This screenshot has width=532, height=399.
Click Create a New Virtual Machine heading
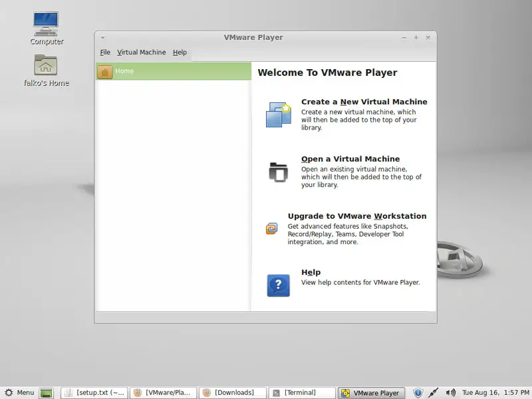(x=364, y=102)
